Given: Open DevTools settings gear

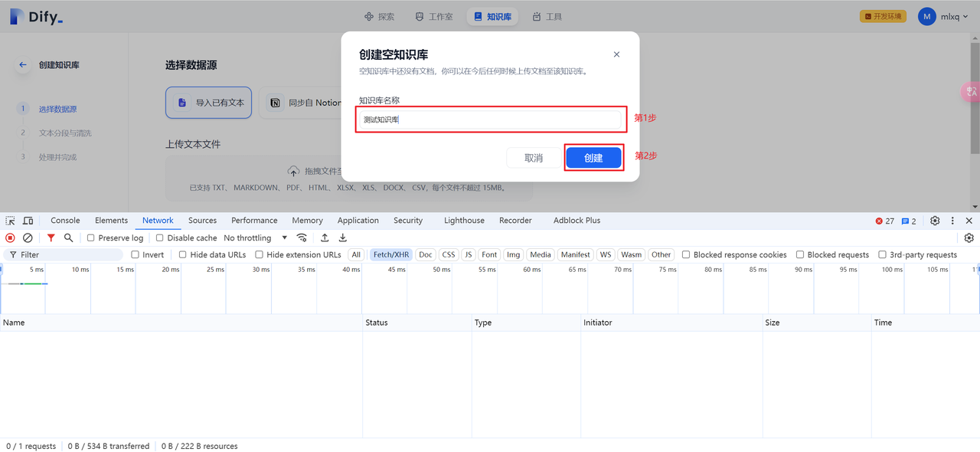Looking at the screenshot, I should pyautogui.click(x=935, y=221).
